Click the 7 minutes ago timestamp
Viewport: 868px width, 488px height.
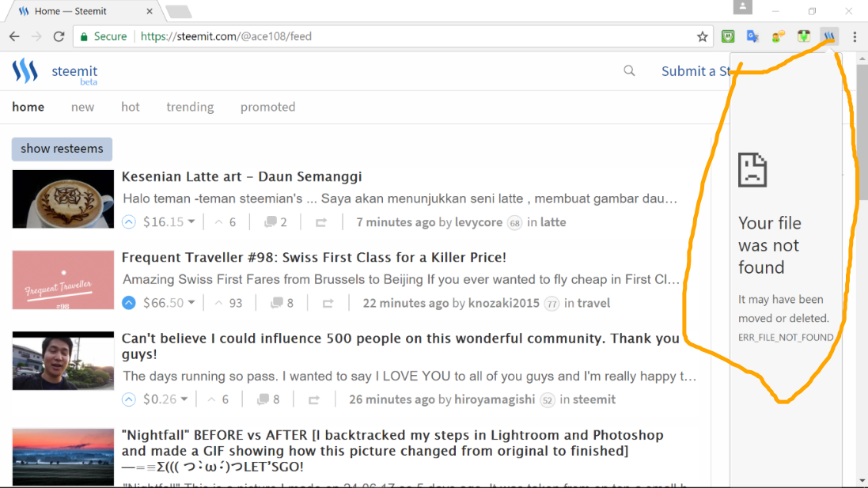click(x=396, y=222)
